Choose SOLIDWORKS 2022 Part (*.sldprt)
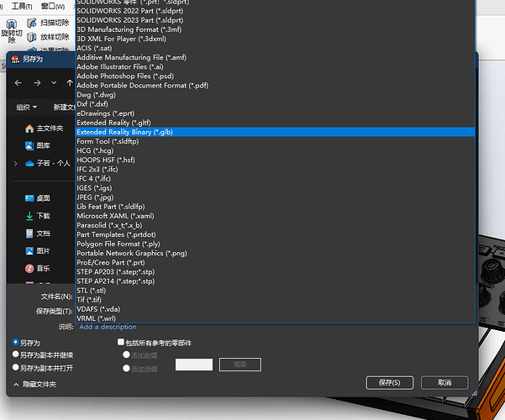 point(275,11)
